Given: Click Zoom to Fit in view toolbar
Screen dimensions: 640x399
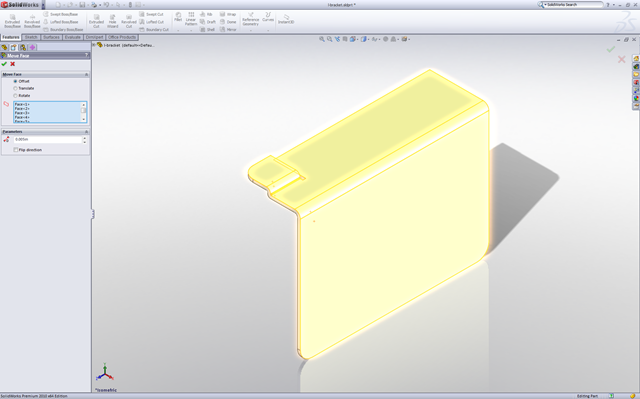Looking at the screenshot, I should (x=322, y=39).
